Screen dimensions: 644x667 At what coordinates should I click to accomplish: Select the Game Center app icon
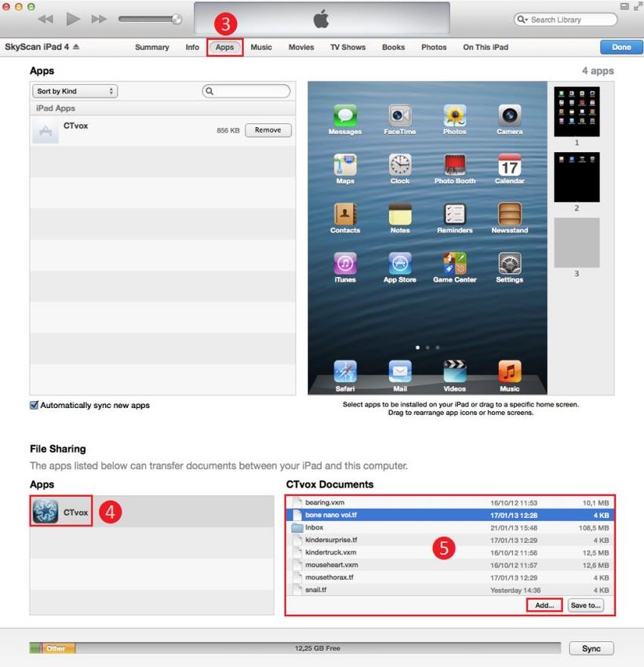click(x=455, y=264)
